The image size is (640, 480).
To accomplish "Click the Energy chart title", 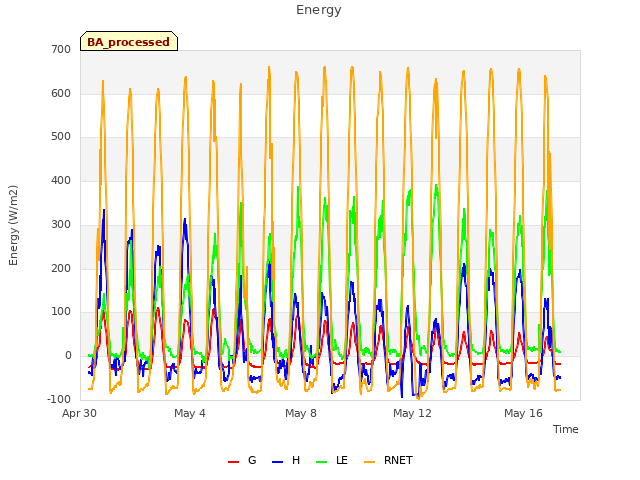I will pos(319,10).
